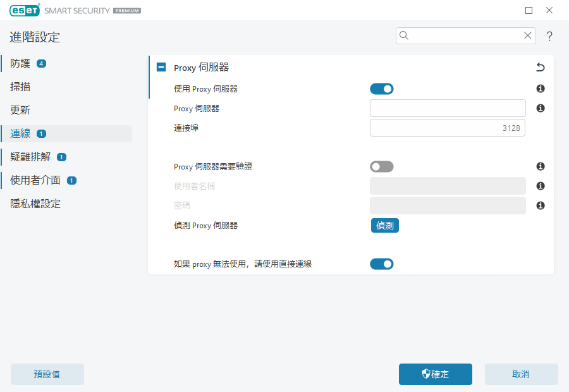Screen dimensions: 569x392
Task: Toggle off 如果 proxy 無法使用，請使用直接連線
Action: [382, 264]
